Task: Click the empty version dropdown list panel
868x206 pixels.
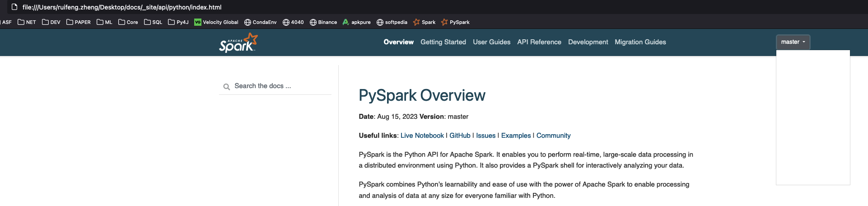Action: [813, 117]
